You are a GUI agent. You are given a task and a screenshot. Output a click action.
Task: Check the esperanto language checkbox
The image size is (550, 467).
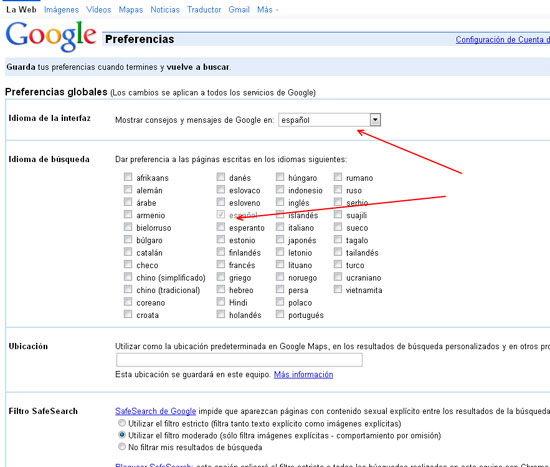pyautogui.click(x=221, y=227)
